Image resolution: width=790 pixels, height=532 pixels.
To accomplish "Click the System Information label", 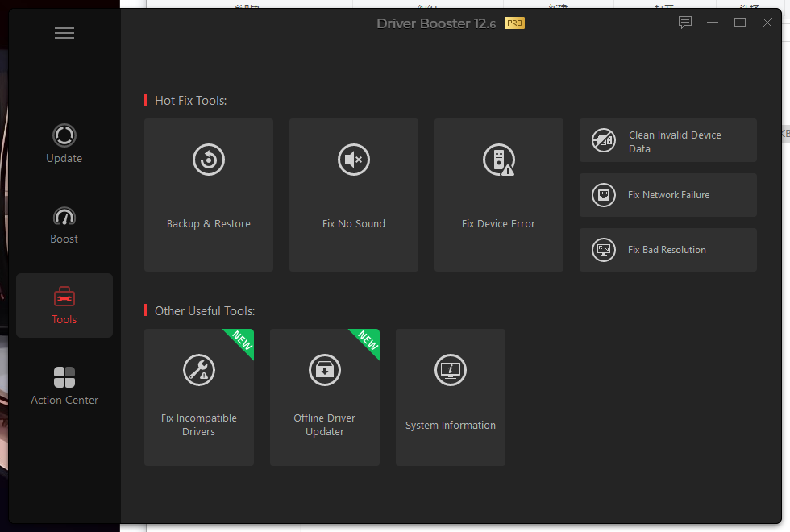I will pyautogui.click(x=451, y=426).
